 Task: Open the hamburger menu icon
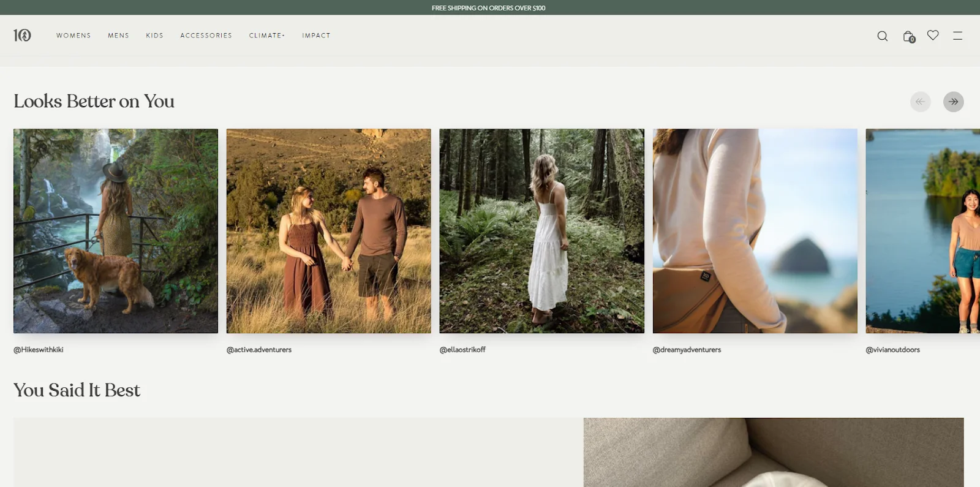(957, 36)
